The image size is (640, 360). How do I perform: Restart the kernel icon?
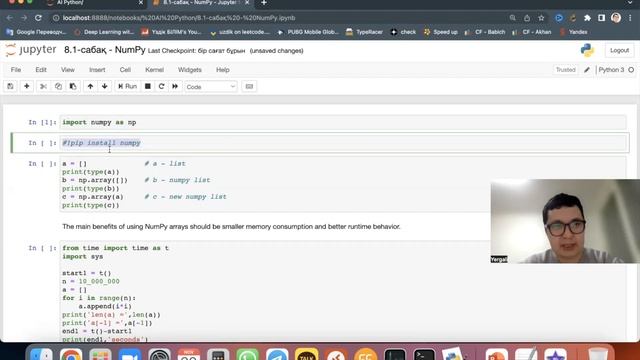pyautogui.click(x=161, y=87)
